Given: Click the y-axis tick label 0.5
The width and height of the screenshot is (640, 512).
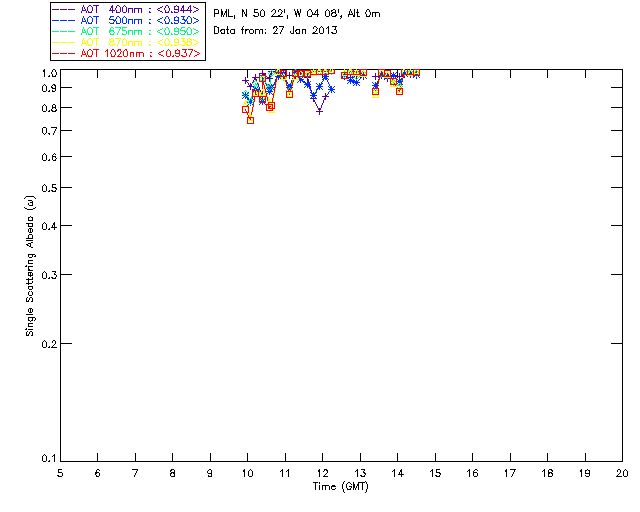Looking at the screenshot, I should point(49,188).
